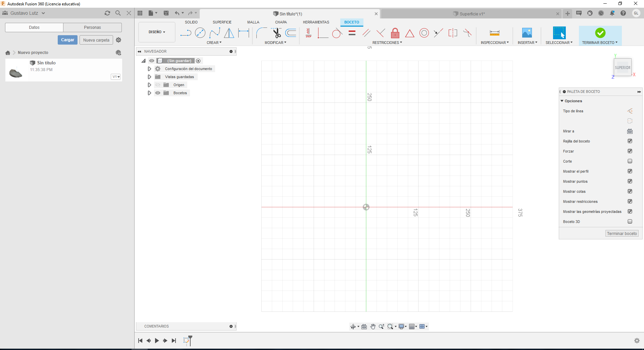Image resolution: width=644 pixels, height=350 pixels.
Task: Select the Spline tool
Action: pyautogui.click(x=215, y=33)
